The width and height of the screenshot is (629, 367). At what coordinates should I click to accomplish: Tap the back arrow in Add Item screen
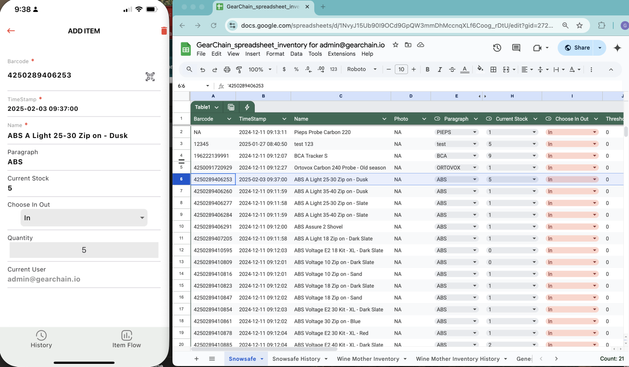[11, 30]
